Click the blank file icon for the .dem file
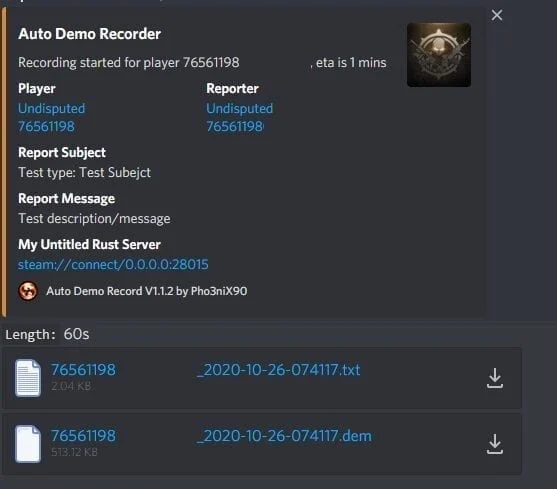The image size is (557, 489). [28, 444]
